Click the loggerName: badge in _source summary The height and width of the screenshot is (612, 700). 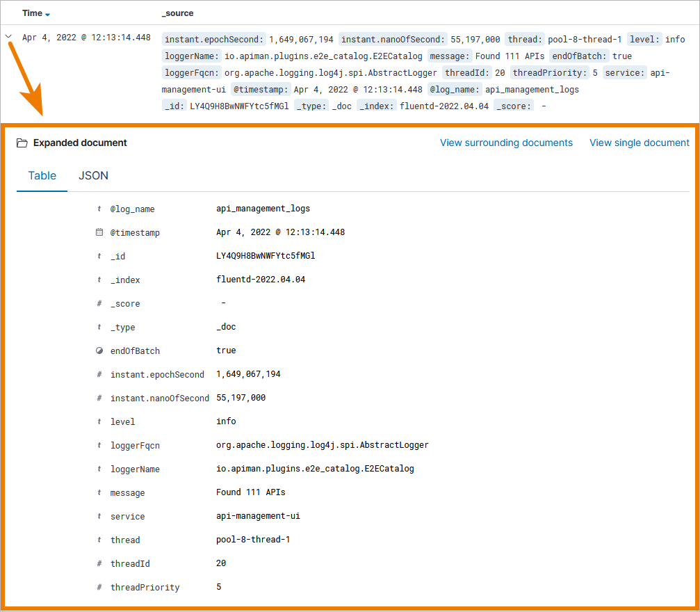click(192, 56)
